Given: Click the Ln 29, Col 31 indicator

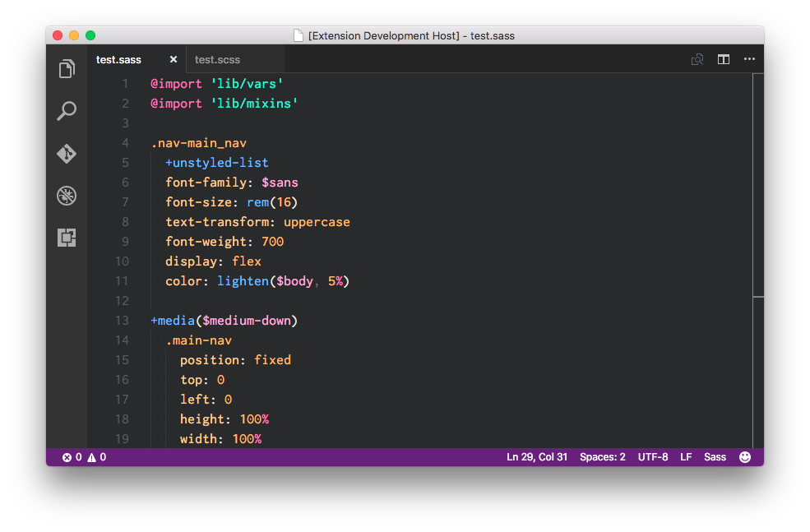Looking at the screenshot, I should 537,457.
